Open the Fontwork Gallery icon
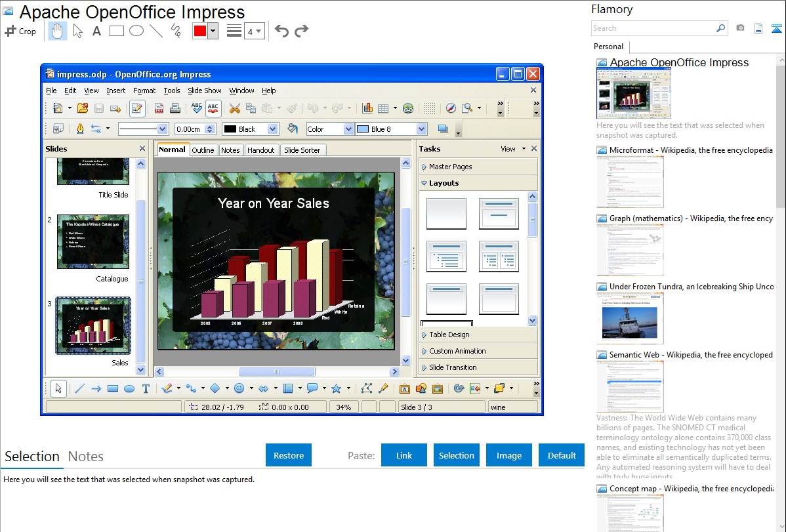786x532 pixels. pos(405,388)
